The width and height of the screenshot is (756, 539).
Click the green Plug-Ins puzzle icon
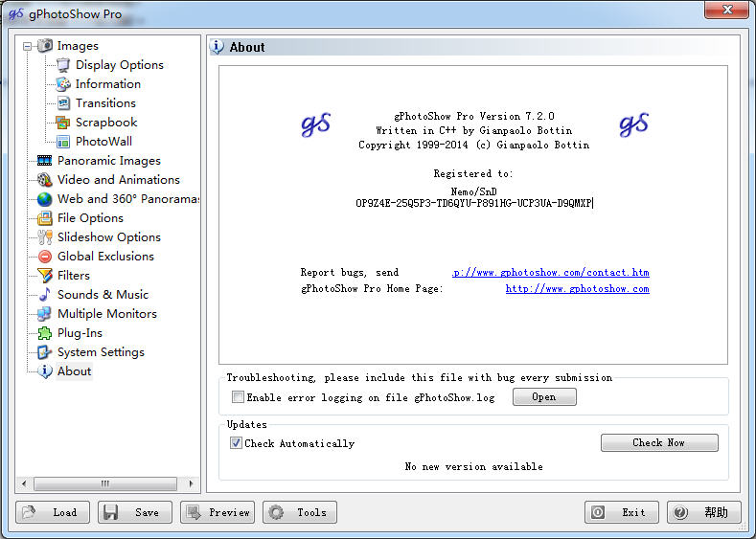pos(45,333)
